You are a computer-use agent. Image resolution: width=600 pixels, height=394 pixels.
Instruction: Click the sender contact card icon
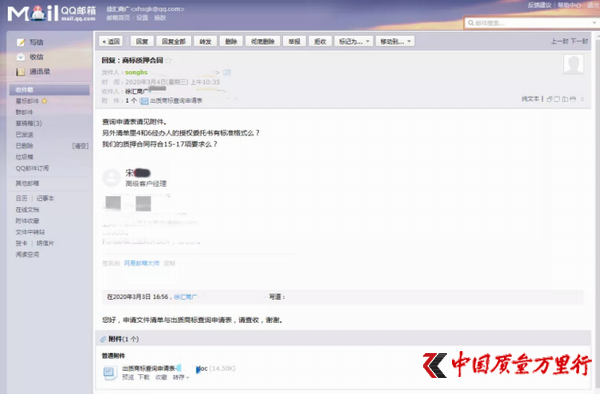pyautogui.click(x=227, y=72)
